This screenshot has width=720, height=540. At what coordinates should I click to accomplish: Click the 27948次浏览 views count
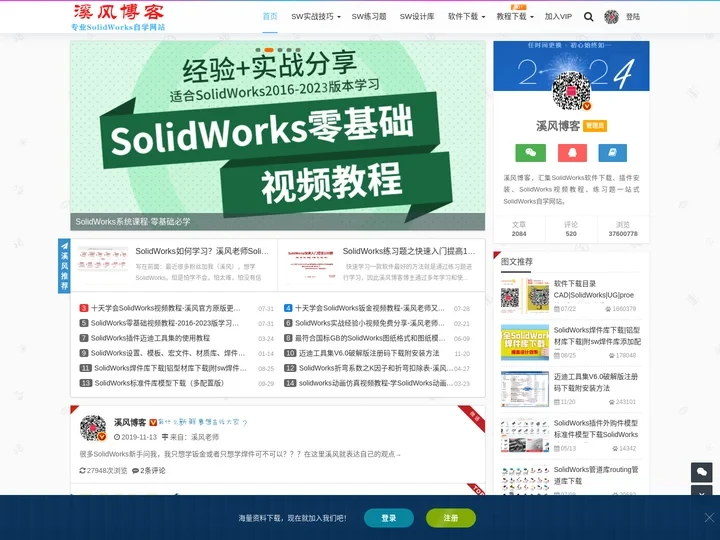point(103,471)
